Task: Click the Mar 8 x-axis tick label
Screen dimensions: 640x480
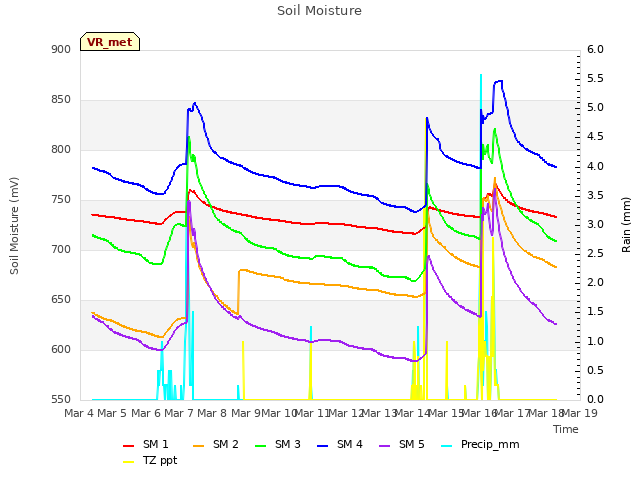Action: click(x=212, y=413)
